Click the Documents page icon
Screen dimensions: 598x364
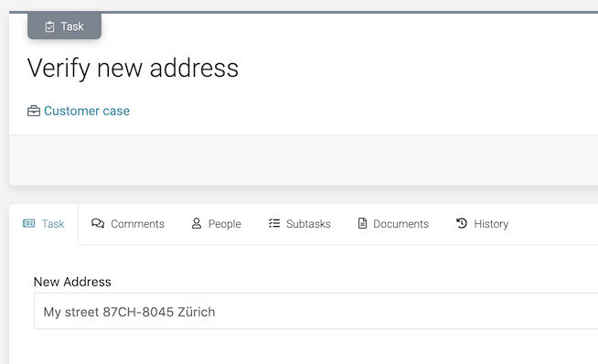[362, 223]
